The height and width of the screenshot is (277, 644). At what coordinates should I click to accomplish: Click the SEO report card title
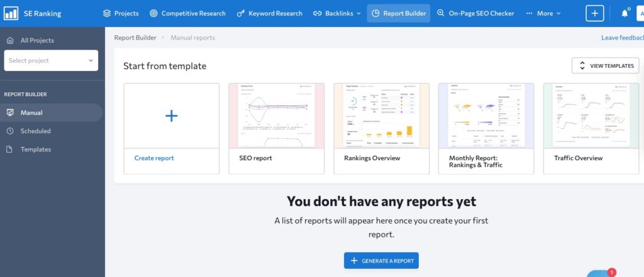coord(255,158)
